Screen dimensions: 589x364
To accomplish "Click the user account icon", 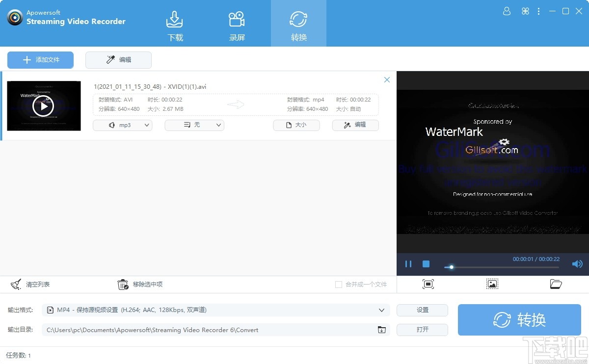I will coord(507,11).
